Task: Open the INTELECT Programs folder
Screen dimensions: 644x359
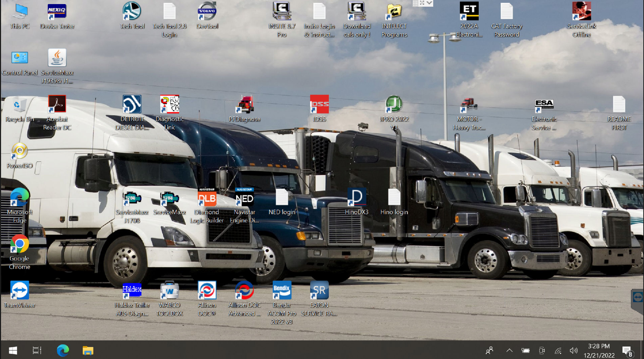Action: pos(394,20)
